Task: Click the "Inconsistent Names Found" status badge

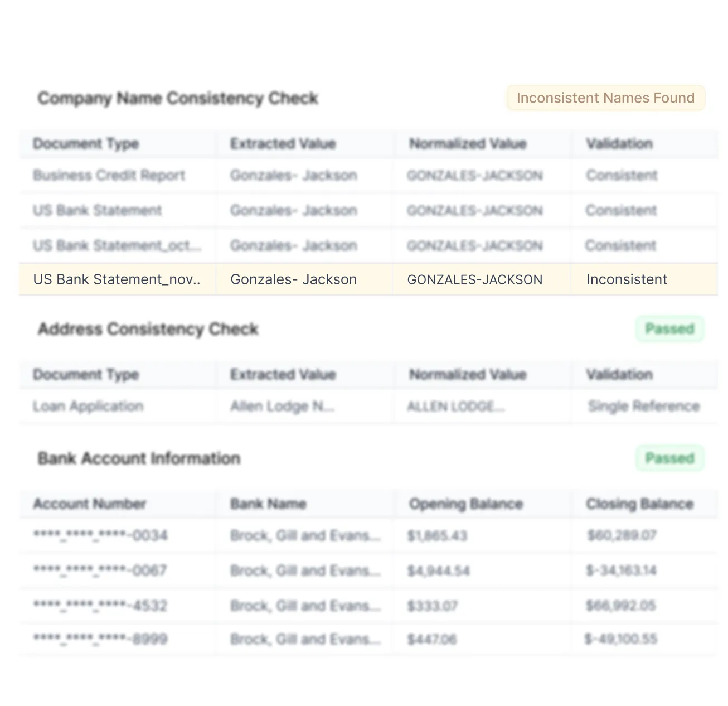Action: point(605,98)
